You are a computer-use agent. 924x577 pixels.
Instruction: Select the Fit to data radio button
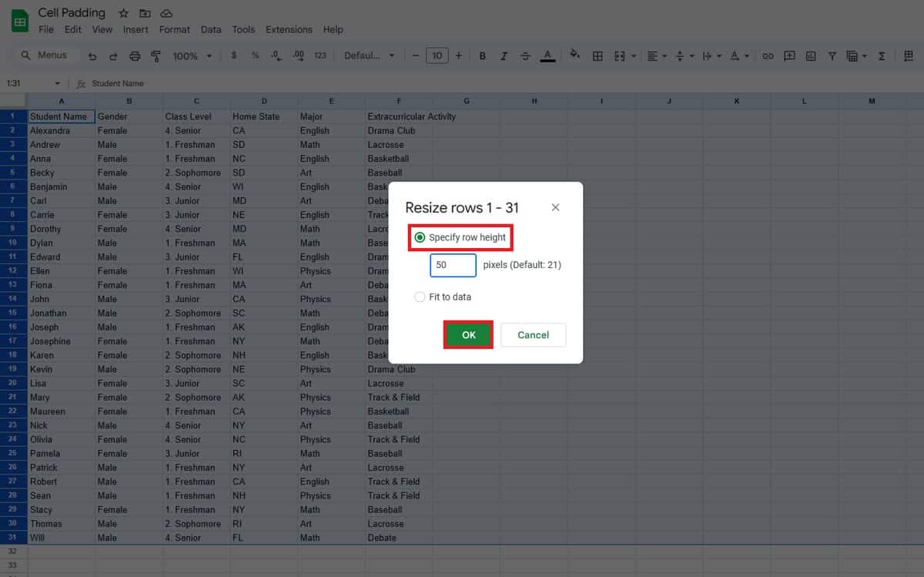(420, 297)
